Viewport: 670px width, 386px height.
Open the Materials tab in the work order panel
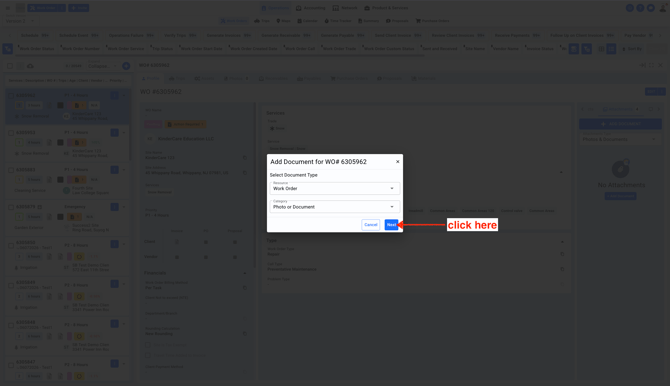click(423, 79)
